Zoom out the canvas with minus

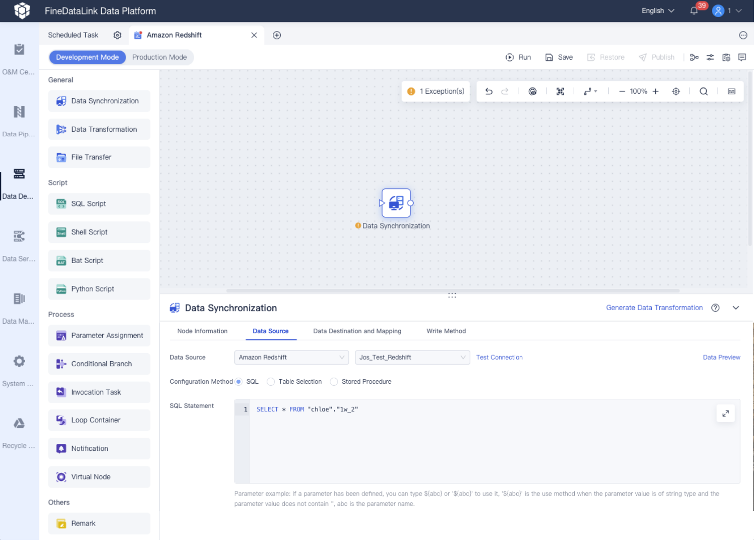(622, 91)
